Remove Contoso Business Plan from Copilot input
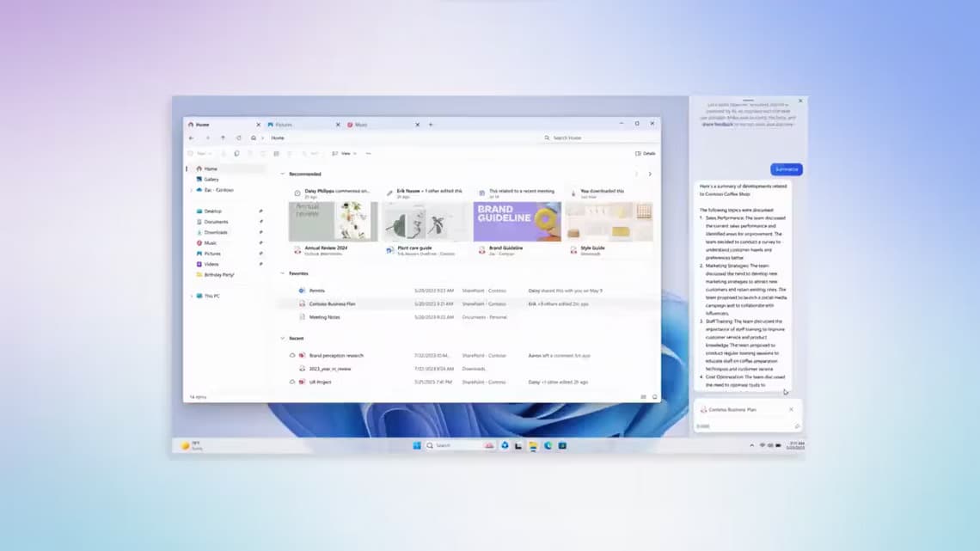This screenshot has height=551, width=980. [791, 409]
